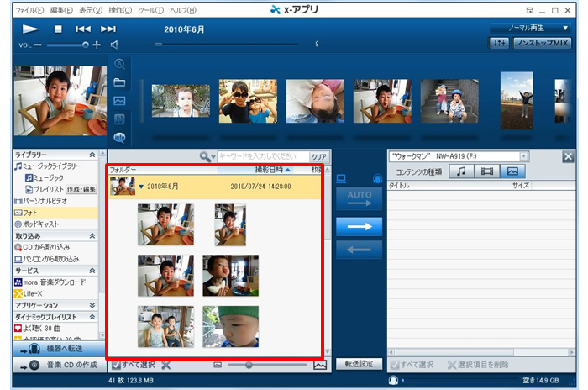
Task: Collapse the 2010年6月 folder group
Action: pos(141,185)
